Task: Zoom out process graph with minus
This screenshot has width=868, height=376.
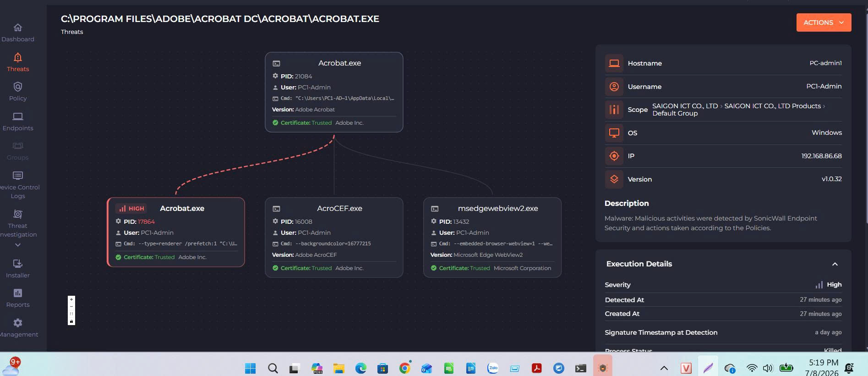Action: 71,307
